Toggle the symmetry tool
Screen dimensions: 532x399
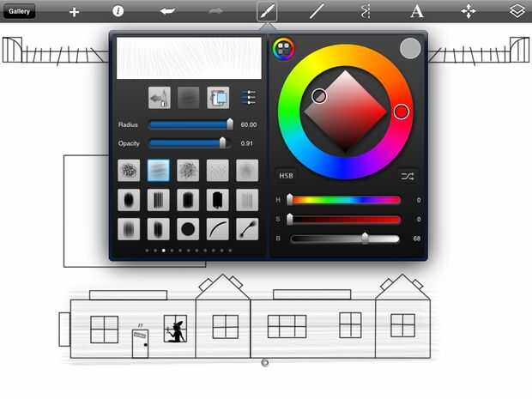pyautogui.click(x=365, y=11)
